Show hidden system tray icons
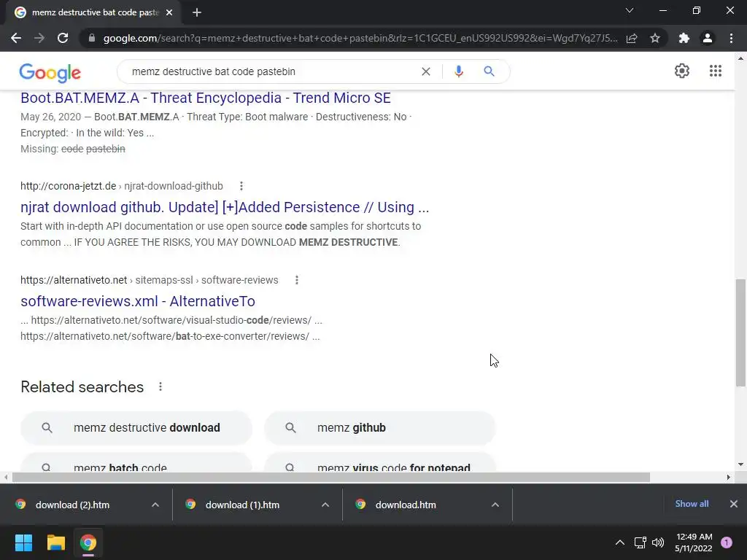 coord(620,542)
